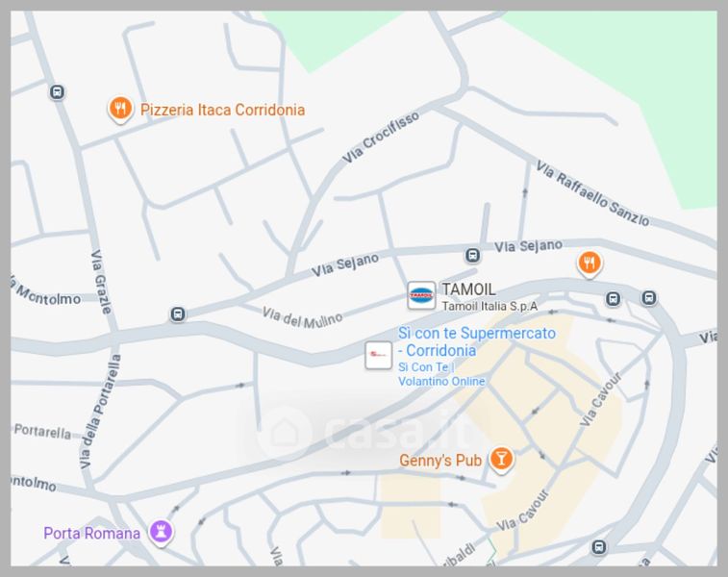Click the bus stop icon near Via Grazie top

(57, 92)
